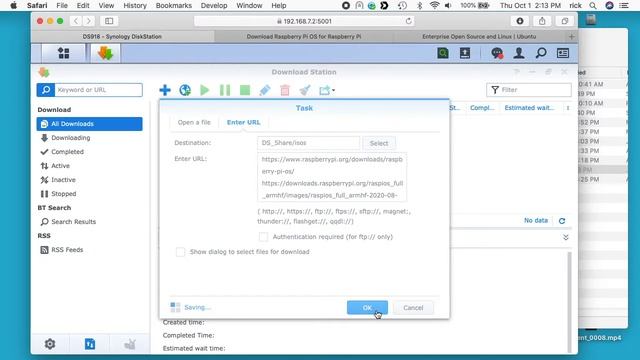Click Safari downloads icon

(x=520, y=21)
